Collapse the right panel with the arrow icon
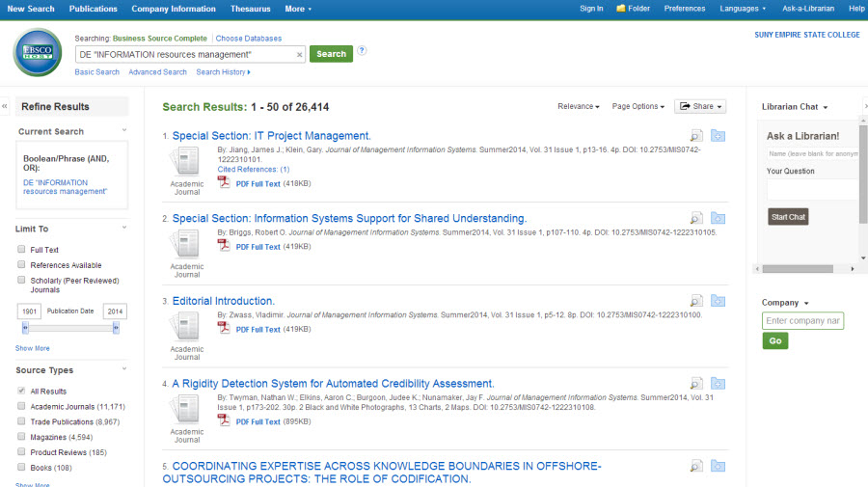Screen dimensions: 868x487 [x=865, y=106]
